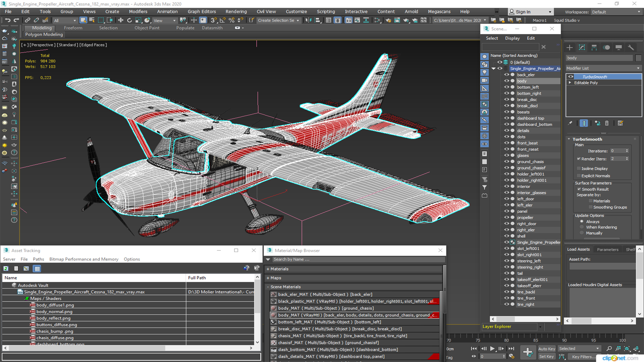This screenshot has width=644, height=362.
Task: Expand the Editable Poly stack entry
Action: click(570, 83)
